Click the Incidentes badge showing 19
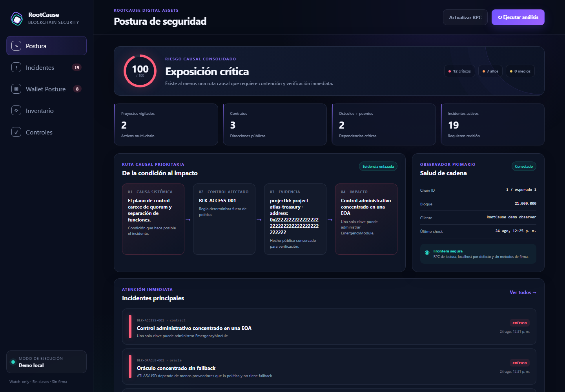Image resolution: width=565 pixels, height=392 pixels. pyautogui.click(x=77, y=67)
